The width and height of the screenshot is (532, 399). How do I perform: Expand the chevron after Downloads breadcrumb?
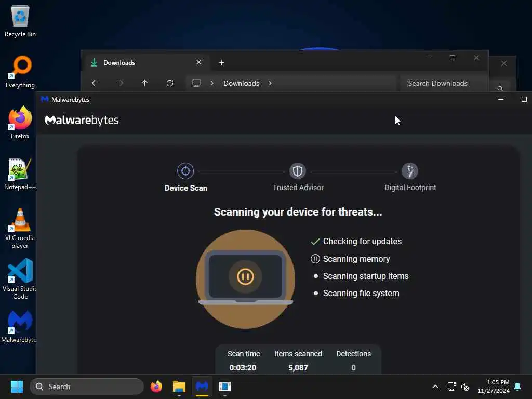pos(270,83)
